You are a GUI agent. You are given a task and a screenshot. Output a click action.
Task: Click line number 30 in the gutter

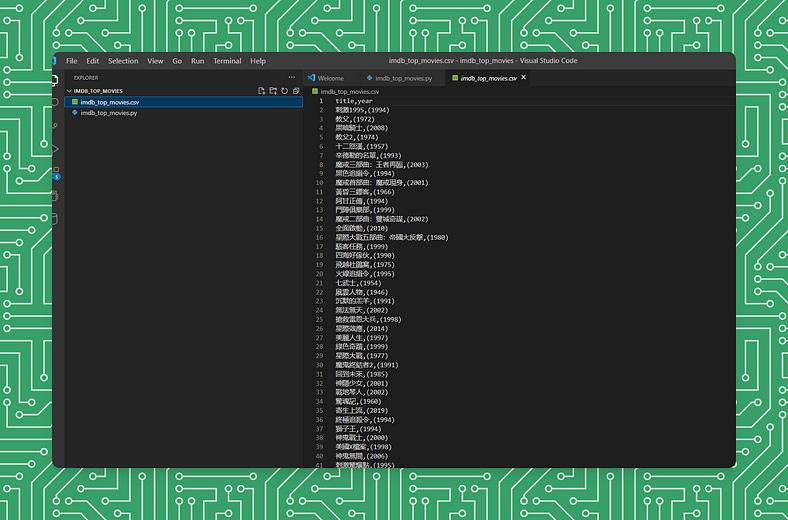320,365
